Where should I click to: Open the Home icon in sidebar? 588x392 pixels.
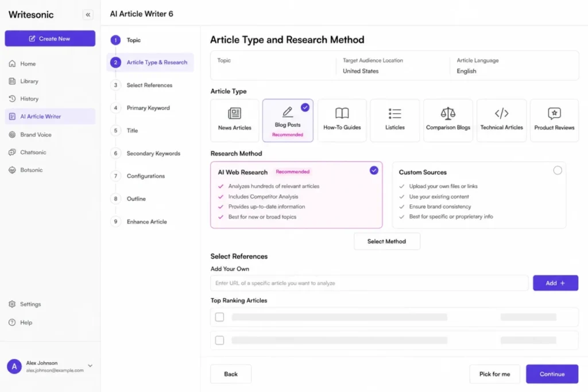[13, 64]
